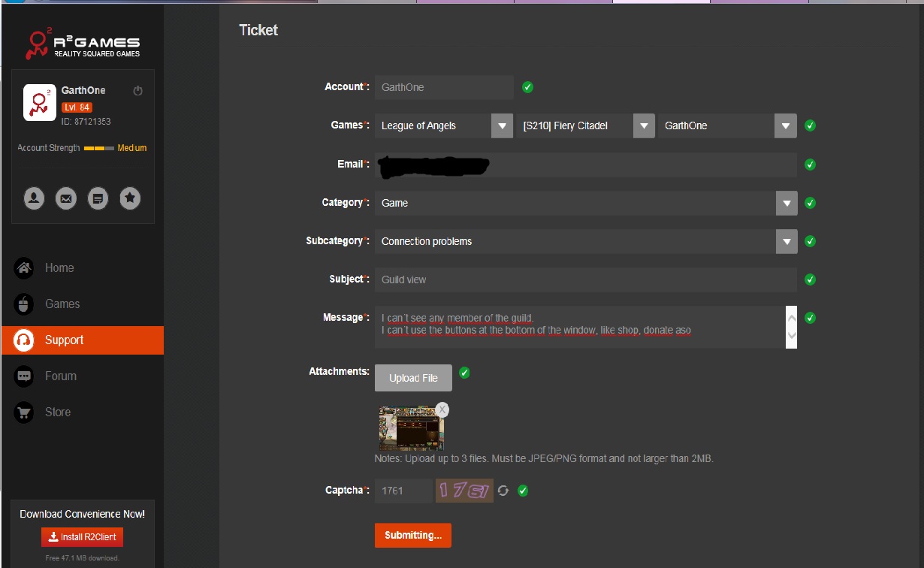Screen dimensions: 924x568
Task: Click the profile icon in the account panel
Action: [x=34, y=198]
